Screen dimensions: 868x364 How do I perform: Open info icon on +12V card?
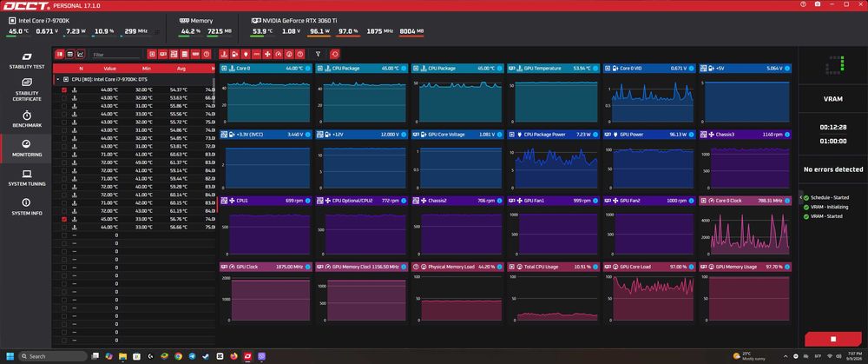404,135
